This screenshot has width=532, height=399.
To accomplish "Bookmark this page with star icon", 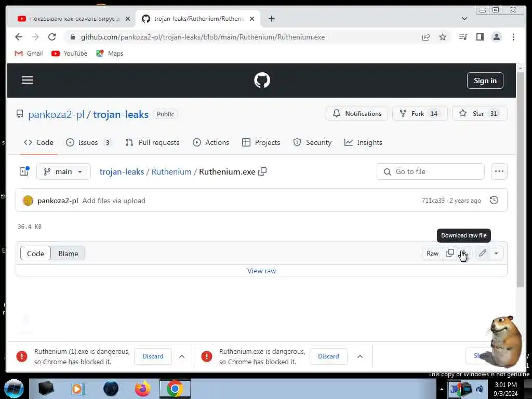I will [443, 37].
